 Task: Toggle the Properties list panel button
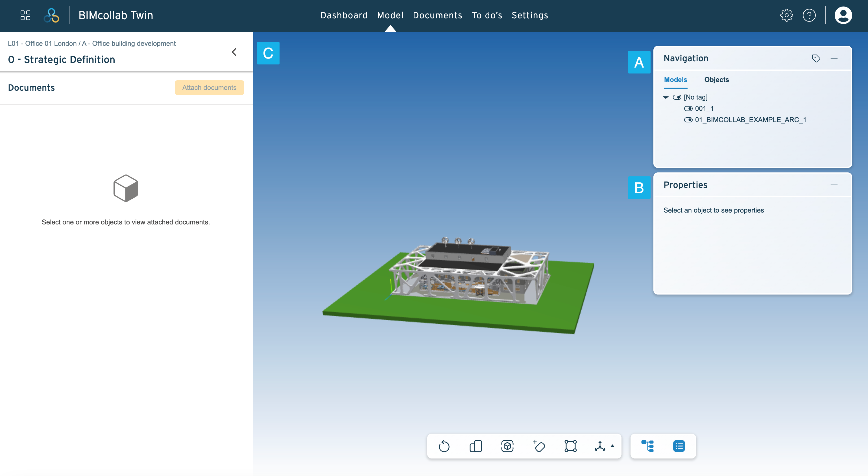point(679,446)
